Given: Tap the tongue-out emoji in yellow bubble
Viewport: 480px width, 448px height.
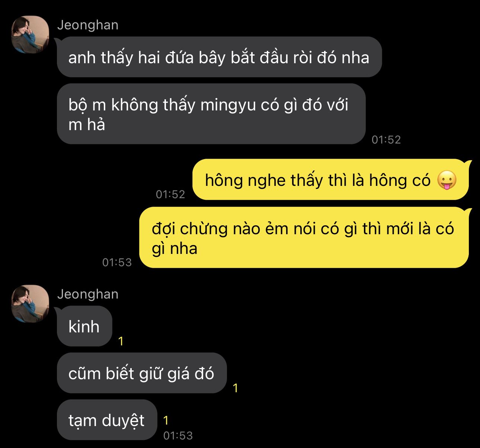Looking at the screenshot, I should pos(447,180).
